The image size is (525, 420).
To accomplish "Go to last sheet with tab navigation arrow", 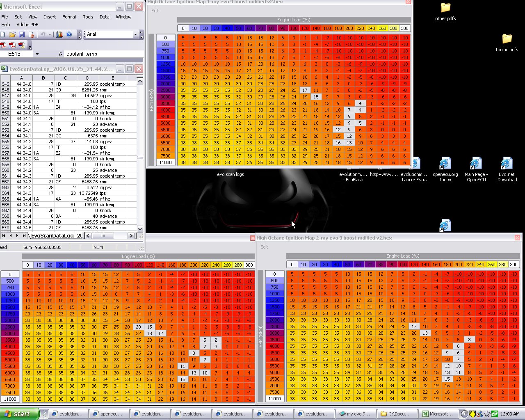I will (x=24, y=235).
